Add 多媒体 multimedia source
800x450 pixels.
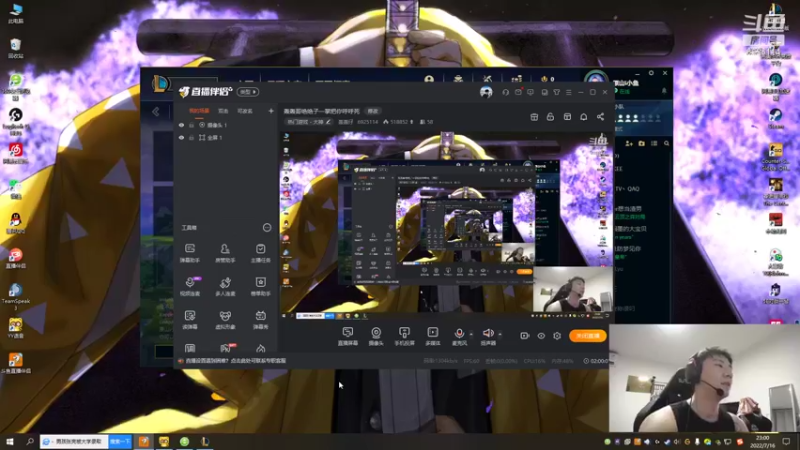tap(433, 336)
